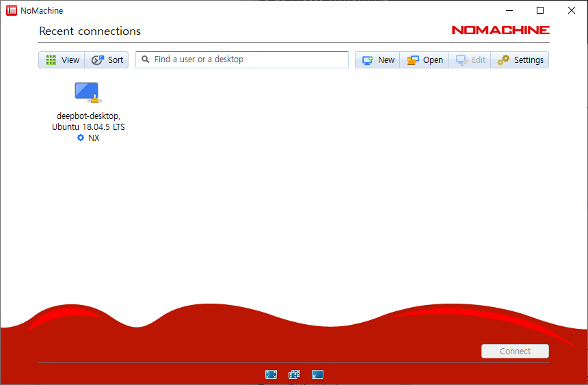Click the blue gear icon beside NX

(81, 137)
